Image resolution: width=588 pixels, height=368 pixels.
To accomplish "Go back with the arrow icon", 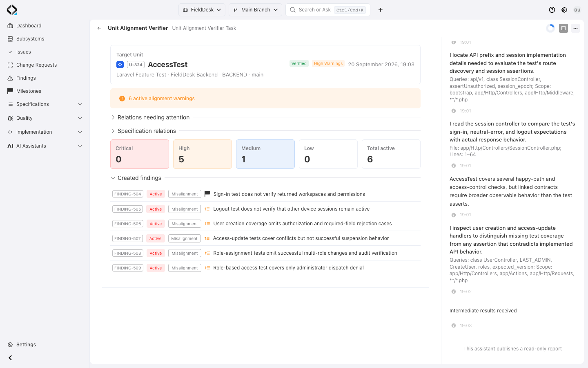I will coord(99,28).
